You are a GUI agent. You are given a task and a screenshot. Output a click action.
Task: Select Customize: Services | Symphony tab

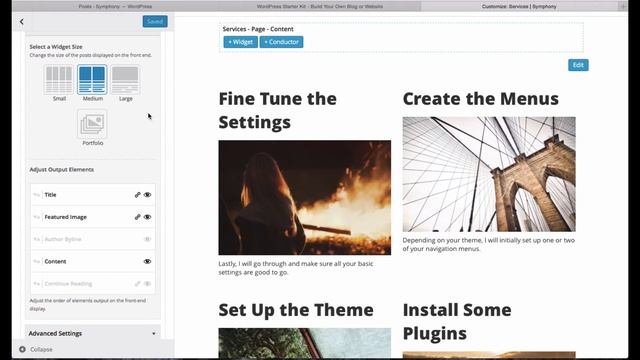[x=519, y=6]
